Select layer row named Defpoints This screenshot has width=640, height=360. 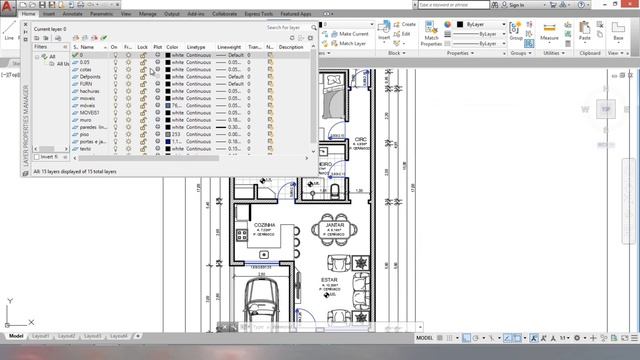tap(191, 77)
